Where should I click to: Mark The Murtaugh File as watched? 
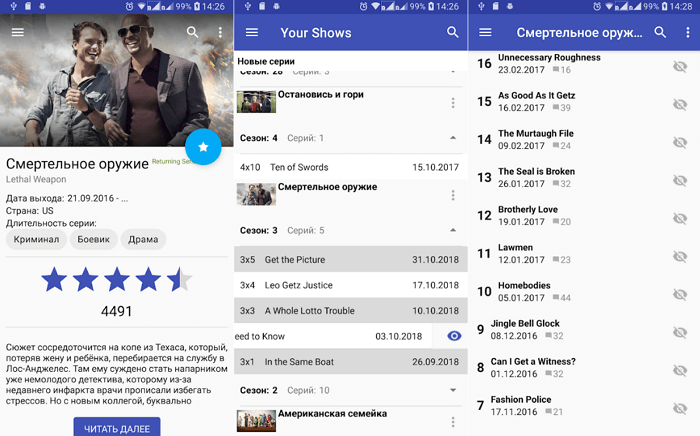pyautogui.click(x=680, y=141)
